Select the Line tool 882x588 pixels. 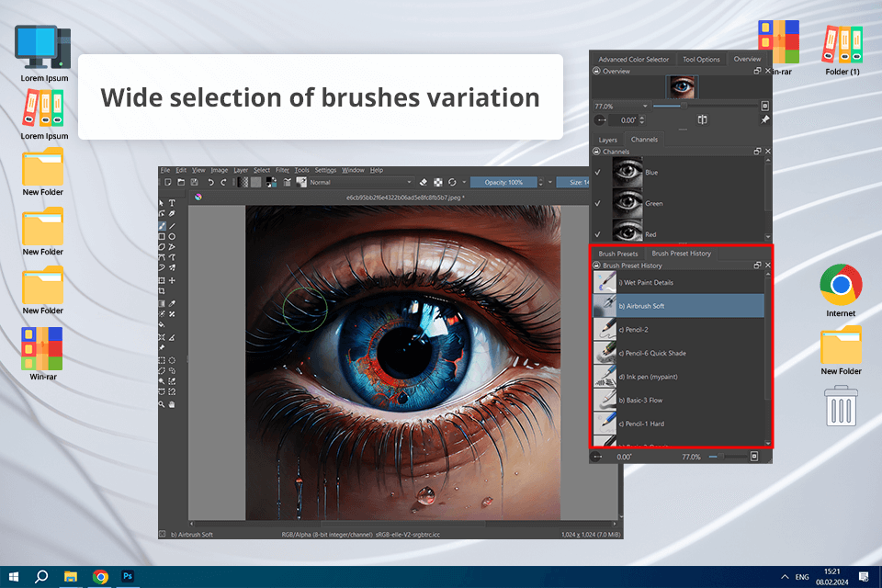(172, 226)
